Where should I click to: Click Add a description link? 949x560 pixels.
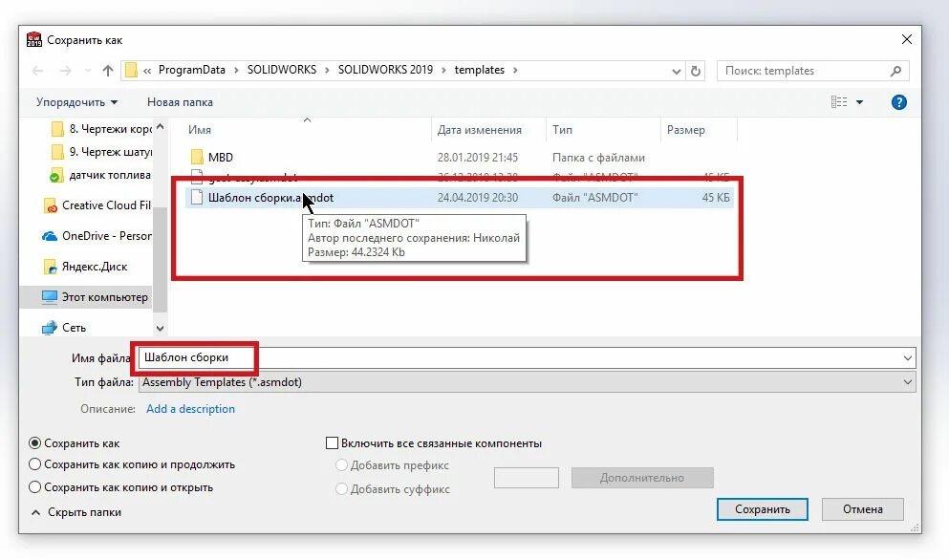190,409
